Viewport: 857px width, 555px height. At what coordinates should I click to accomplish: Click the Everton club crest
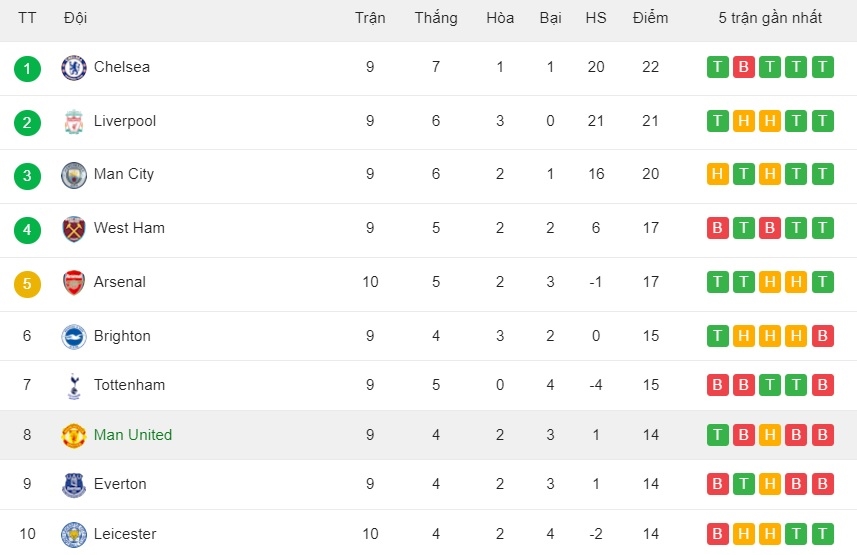pyautogui.click(x=74, y=485)
